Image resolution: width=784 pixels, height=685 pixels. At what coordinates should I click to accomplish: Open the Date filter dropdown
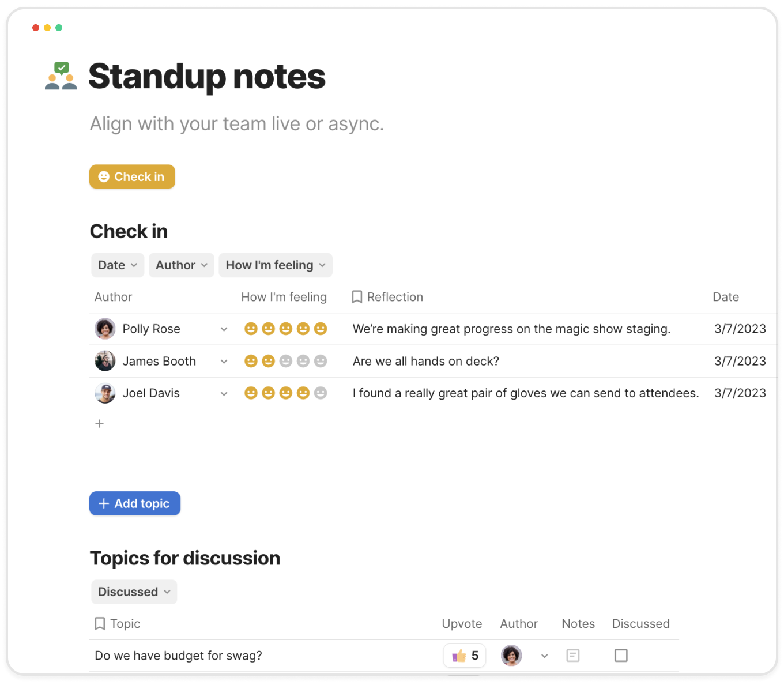point(118,265)
